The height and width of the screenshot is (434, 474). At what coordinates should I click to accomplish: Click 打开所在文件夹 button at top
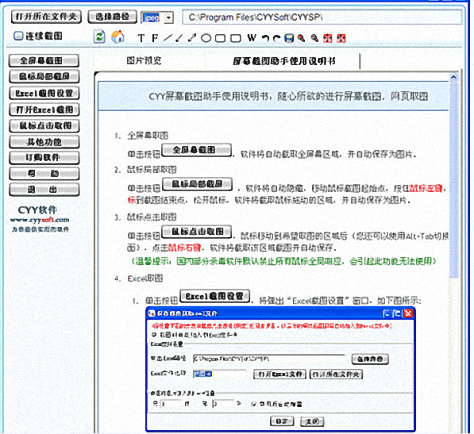tap(46, 17)
